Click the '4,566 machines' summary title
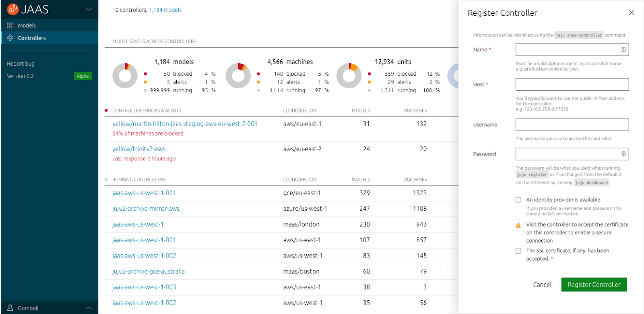The height and width of the screenshot is (314, 644). click(290, 62)
